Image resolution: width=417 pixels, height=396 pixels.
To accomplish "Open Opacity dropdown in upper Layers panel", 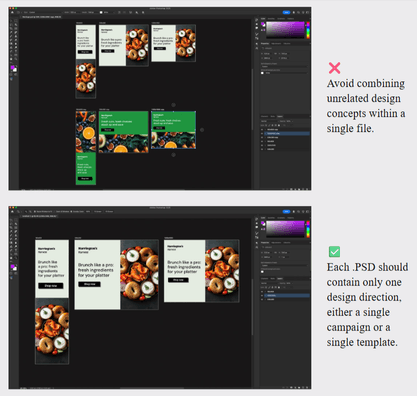I will tap(289, 121).
